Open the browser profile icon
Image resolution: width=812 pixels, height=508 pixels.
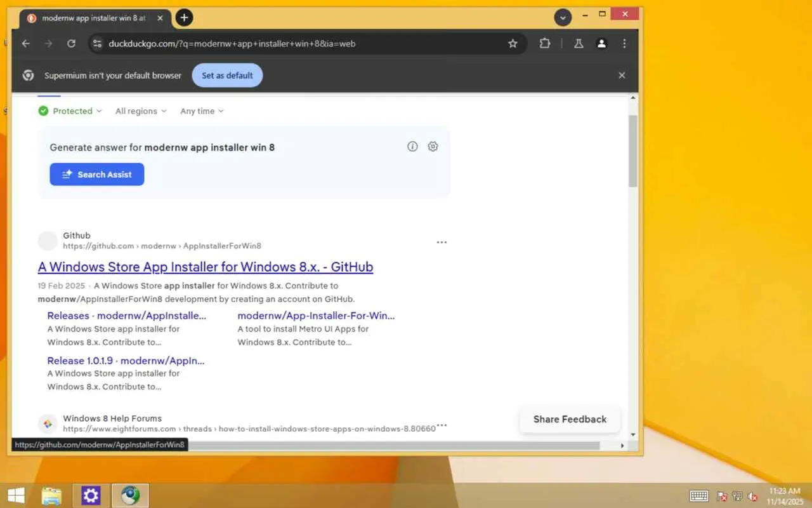(601, 43)
